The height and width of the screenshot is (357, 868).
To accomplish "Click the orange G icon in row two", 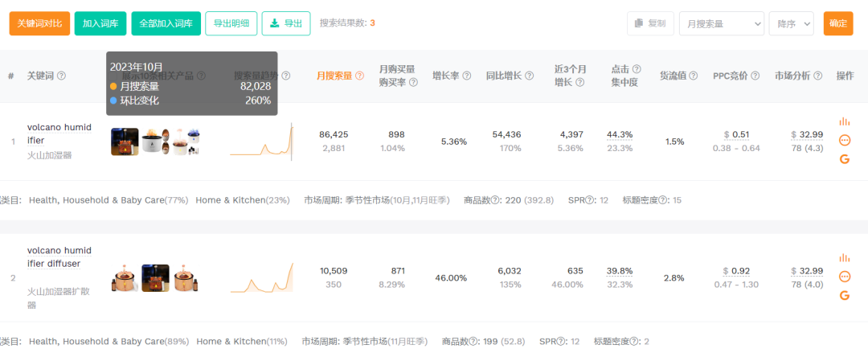I will point(844,295).
